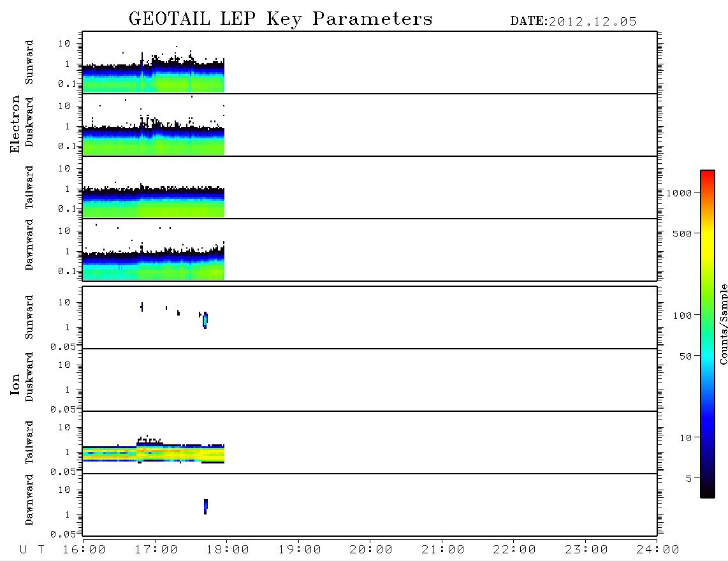This screenshot has height=561, width=728.
Task: Select the Electron Tailward panel label
Action: pos(29,187)
